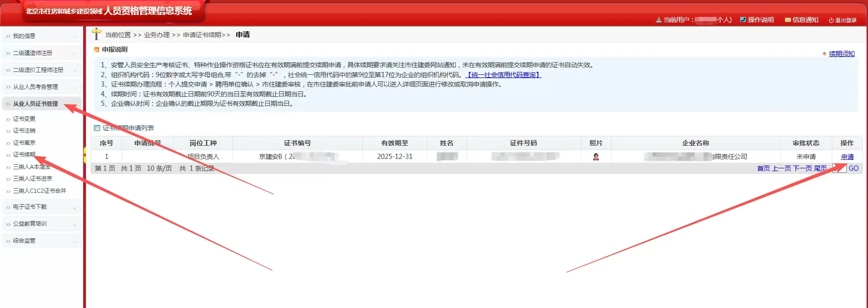The image size is (868, 308).
Task: Click the signpost icon before 当前位置
Action: click(96, 34)
